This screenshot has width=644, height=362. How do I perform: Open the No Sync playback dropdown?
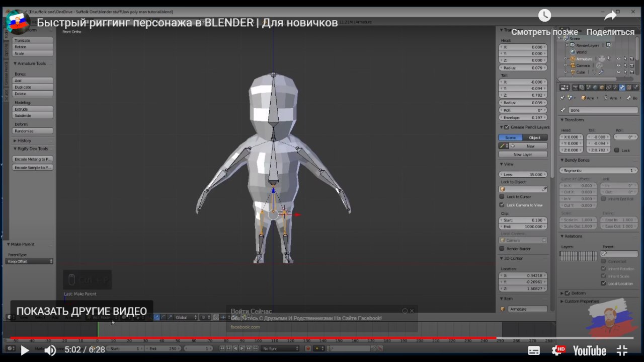[x=280, y=348]
